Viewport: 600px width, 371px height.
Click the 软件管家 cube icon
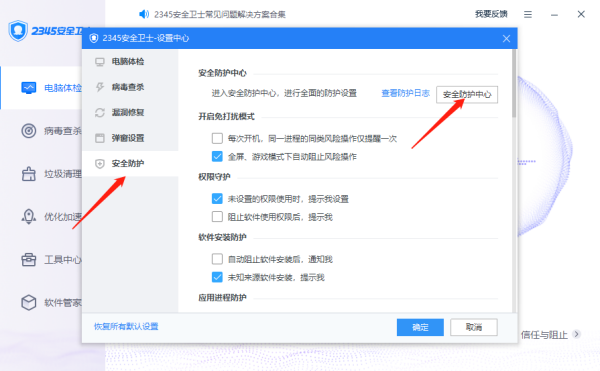click(x=29, y=303)
